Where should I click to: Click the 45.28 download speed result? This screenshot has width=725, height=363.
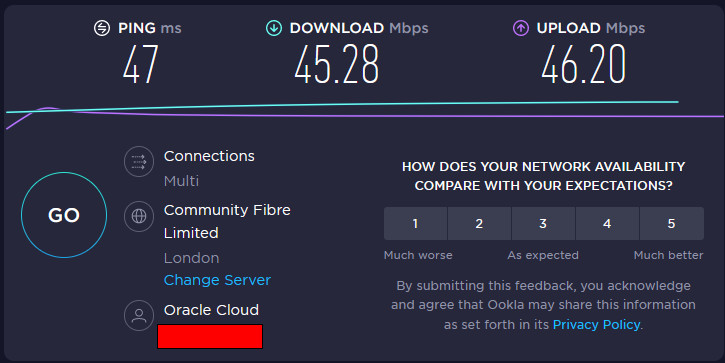(x=337, y=64)
